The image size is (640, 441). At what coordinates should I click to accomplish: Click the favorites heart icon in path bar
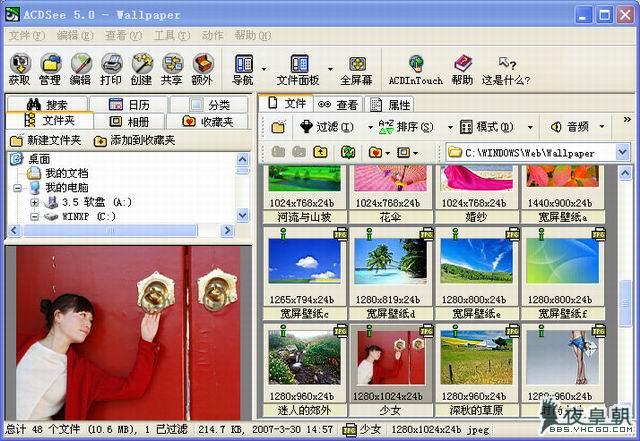[x=375, y=152]
